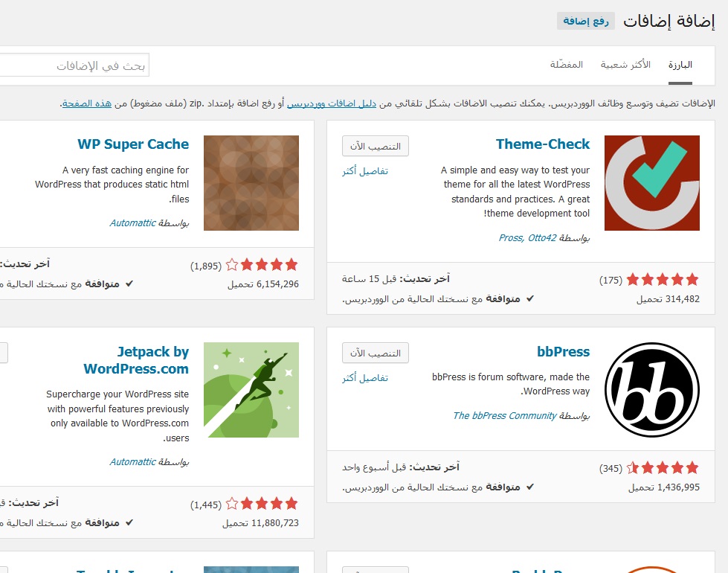Click the Theme-Check five-star rating
The image size is (728, 573).
(663, 280)
